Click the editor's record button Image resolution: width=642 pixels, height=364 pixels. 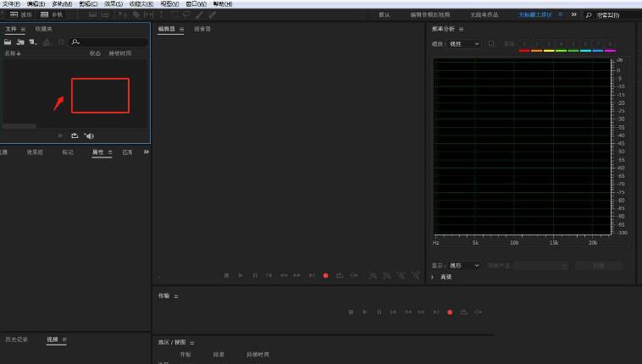[x=325, y=276]
